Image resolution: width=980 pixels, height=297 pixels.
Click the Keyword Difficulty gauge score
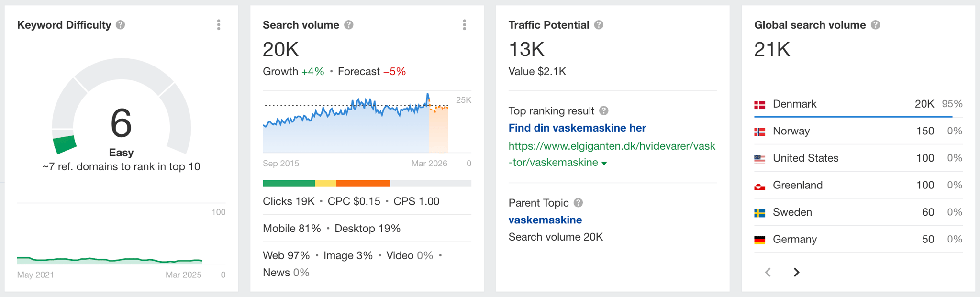[x=121, y=123]
